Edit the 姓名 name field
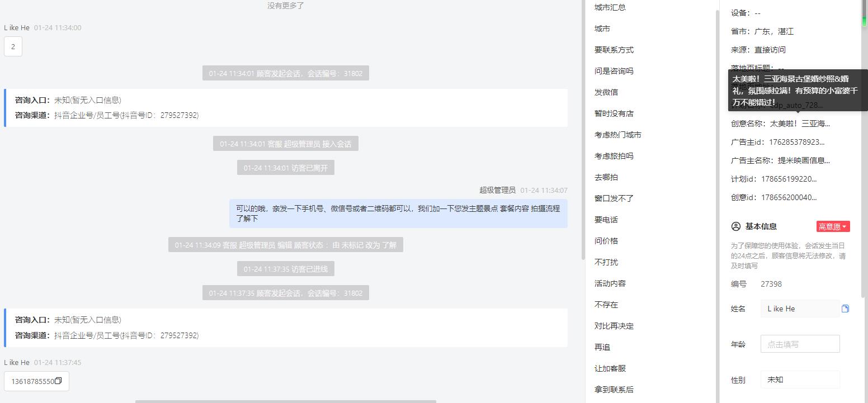 pos(800,309)
